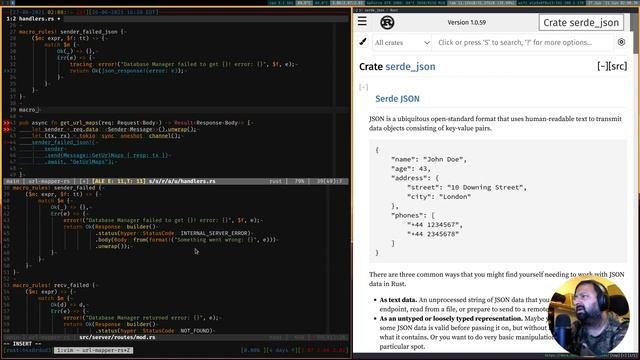Follow the serde_json link in crate heading
The height and width of the screenshot is (360, 640).
point(410,67)
